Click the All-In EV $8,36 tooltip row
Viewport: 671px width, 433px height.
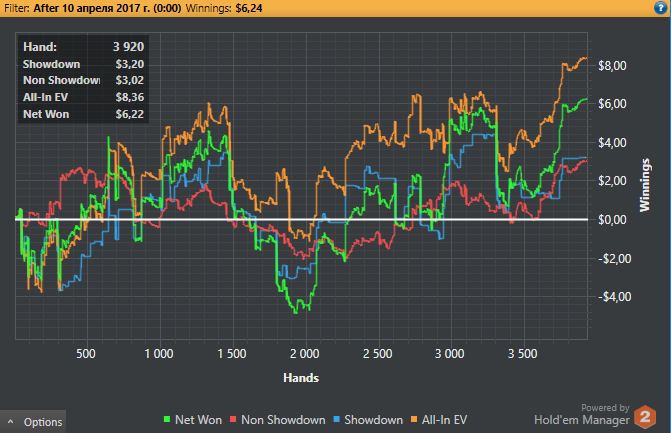click(x=83, y=98)
